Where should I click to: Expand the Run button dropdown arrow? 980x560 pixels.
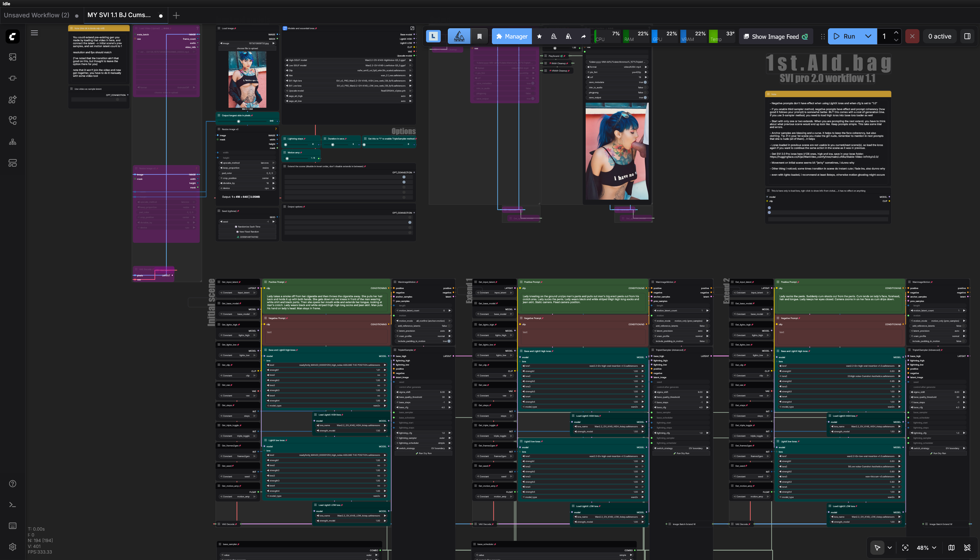868,36
